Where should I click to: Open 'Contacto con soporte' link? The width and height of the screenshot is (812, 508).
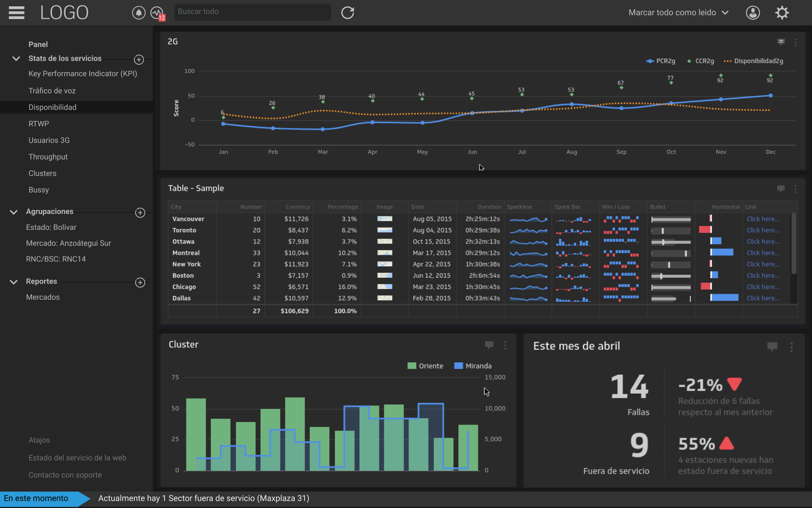[x=65, y=475]
